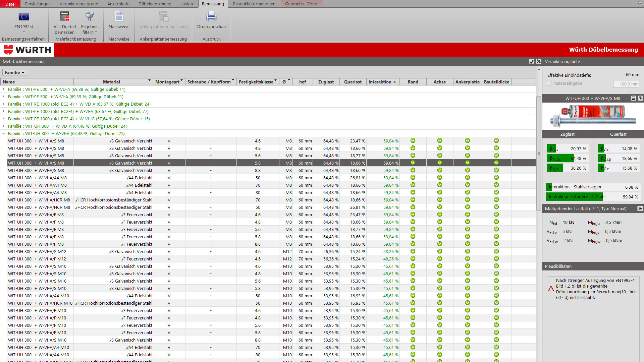This screenshot has width=644, height=362.
Task: Sort by the Bauteildicke column header
Action: click(x=496, y=82)
